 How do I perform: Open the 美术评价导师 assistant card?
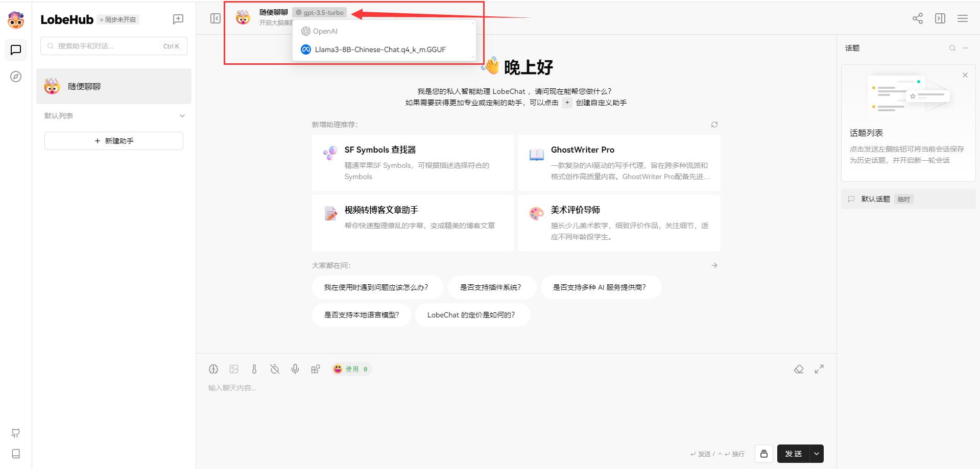coord(619,223)
